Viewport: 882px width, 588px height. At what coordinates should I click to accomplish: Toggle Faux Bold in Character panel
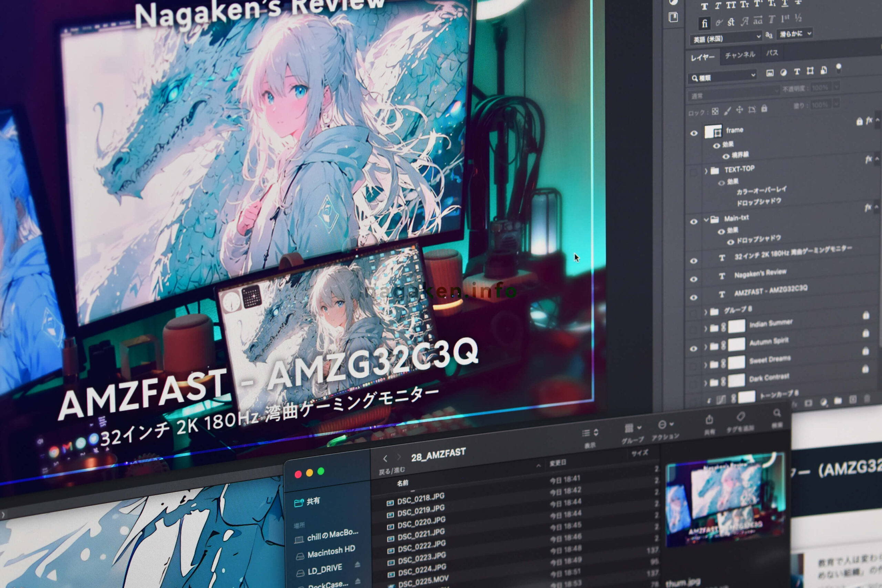[704, 7]
